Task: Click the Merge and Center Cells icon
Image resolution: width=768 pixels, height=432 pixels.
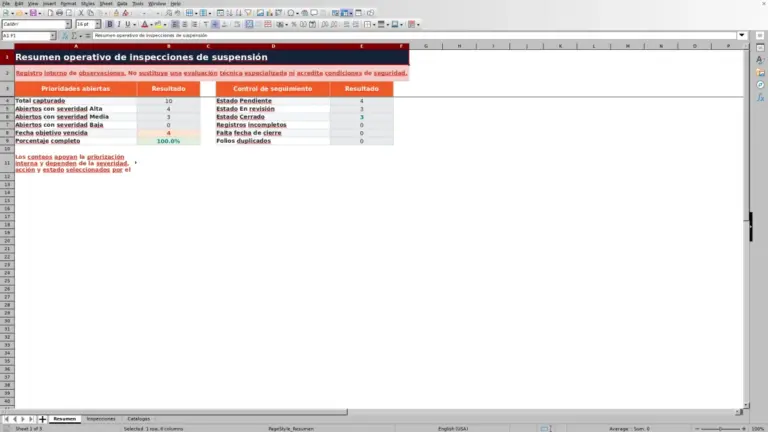Action: pos(249,24)
